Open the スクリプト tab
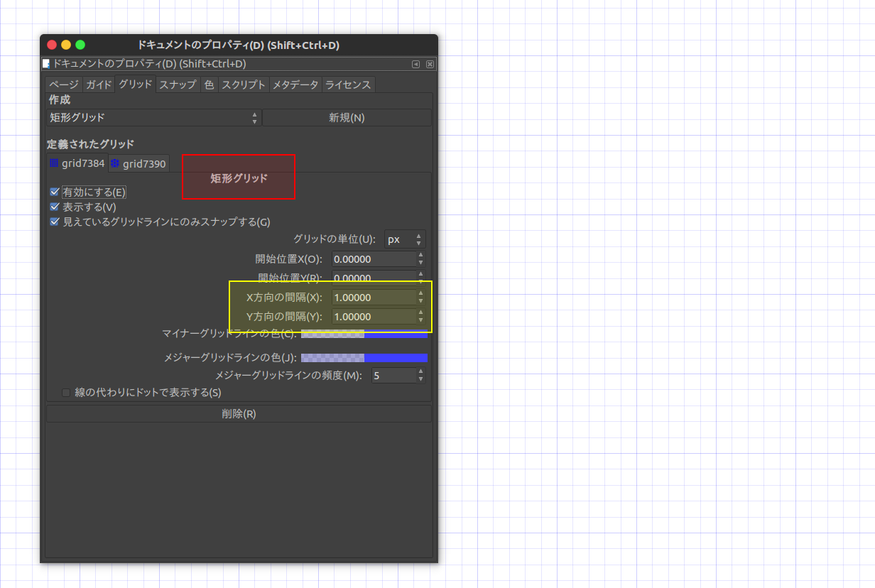The image size is (875, 588). point(244,85)
